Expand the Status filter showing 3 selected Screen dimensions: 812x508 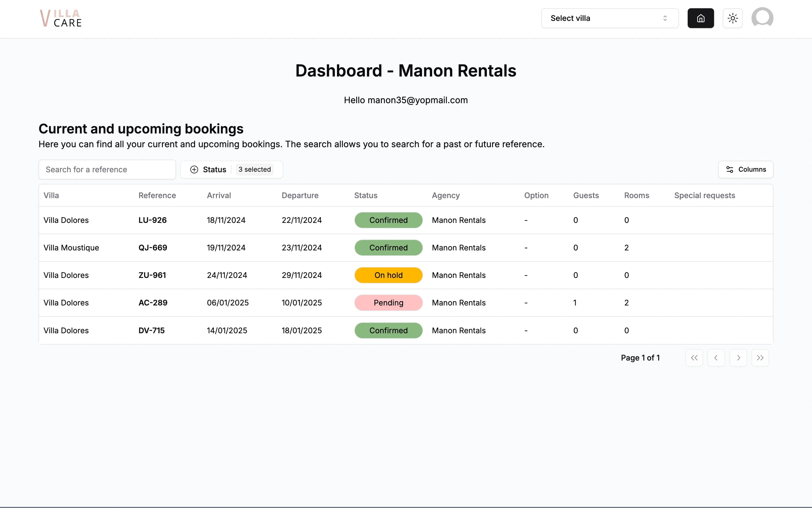point(254,169)
